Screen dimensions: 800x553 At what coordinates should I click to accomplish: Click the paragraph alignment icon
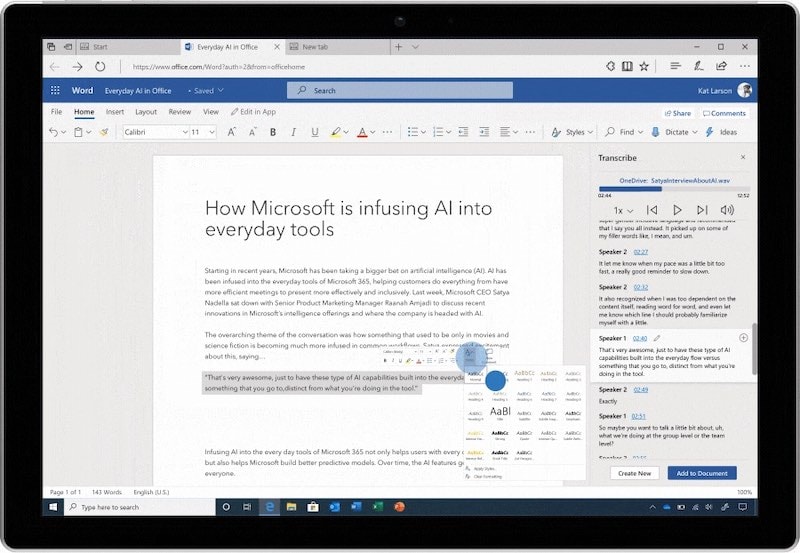[505, 132]
